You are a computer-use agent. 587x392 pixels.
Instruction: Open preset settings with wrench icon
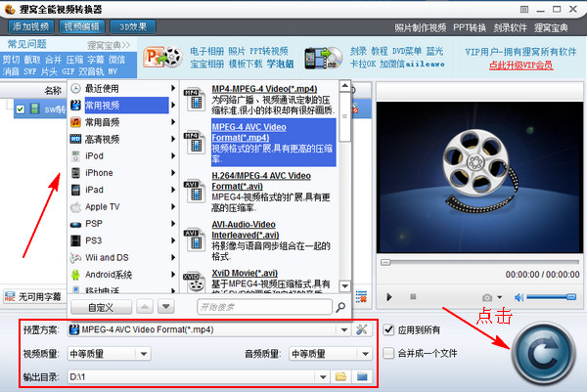[x=361, y=329]
